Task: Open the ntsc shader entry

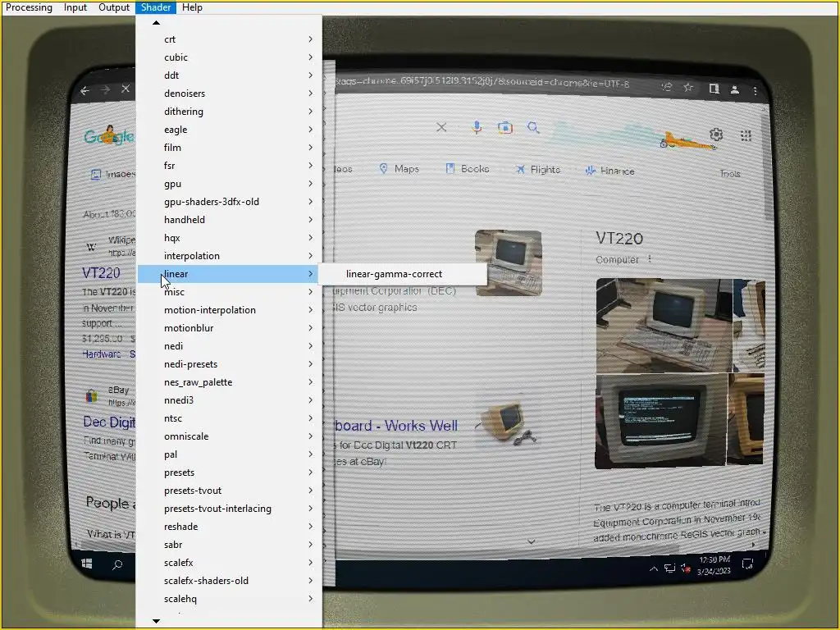Action: pos(230,418)
